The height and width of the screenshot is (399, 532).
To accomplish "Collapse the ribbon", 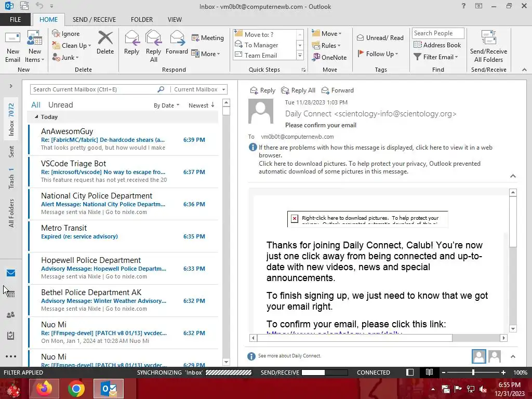I will (524, 70).
